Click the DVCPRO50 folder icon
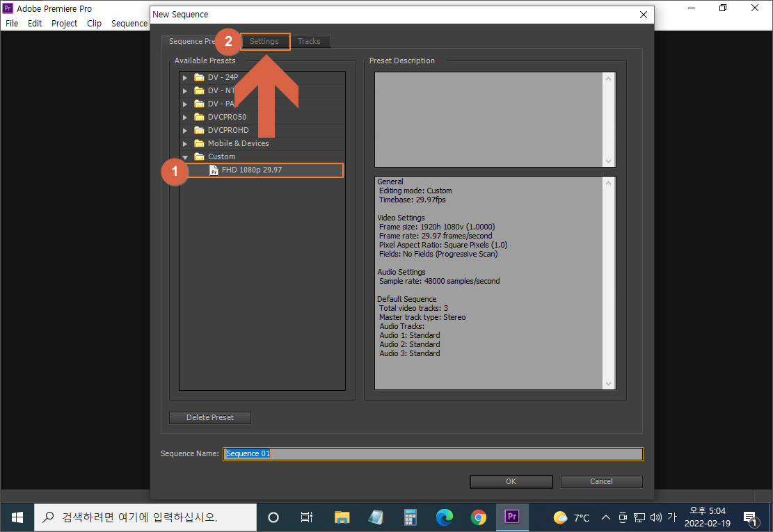This screenshot has height=532, width=773. click(199, 117)
